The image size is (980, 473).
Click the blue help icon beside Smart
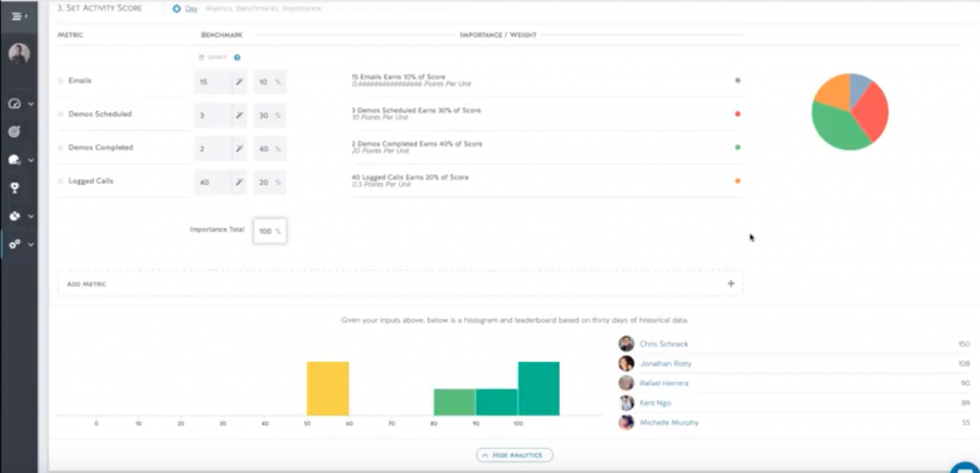(x=237, y=57)
